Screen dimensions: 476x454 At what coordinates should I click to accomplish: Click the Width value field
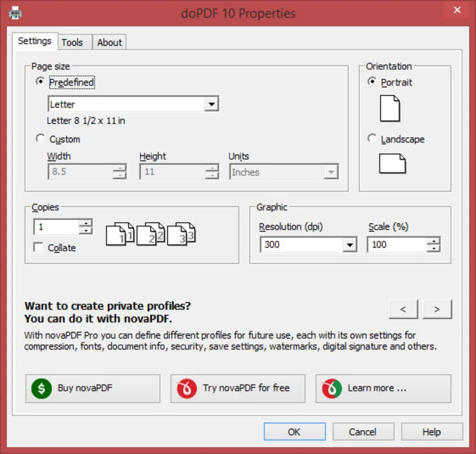point(81,171)
